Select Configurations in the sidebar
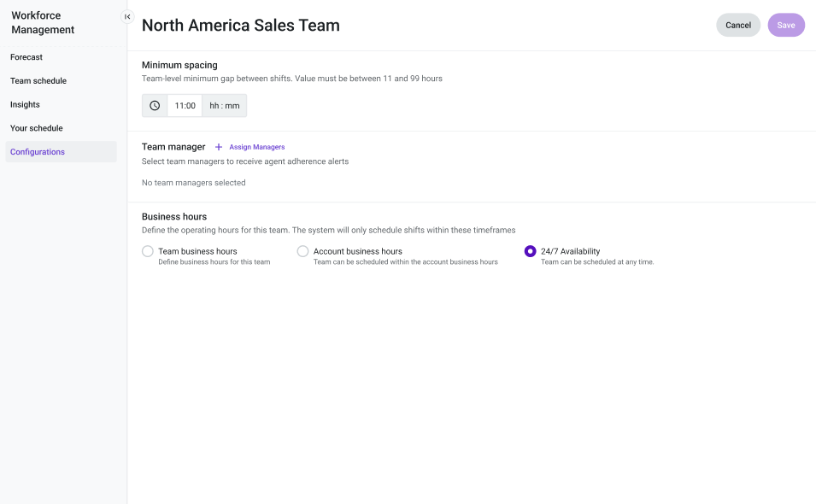Image resolution: width=816 pixels, height=504 pixels. (61, 152)
